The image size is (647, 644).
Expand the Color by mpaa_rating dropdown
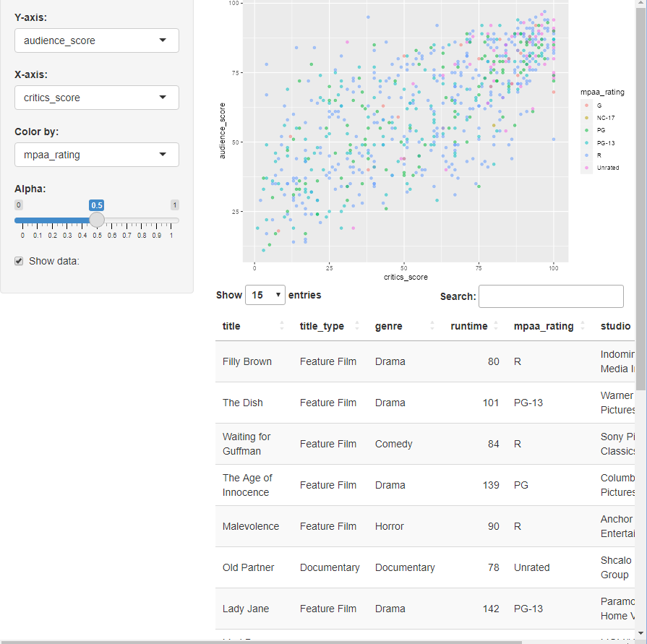(x=97, y=155)
